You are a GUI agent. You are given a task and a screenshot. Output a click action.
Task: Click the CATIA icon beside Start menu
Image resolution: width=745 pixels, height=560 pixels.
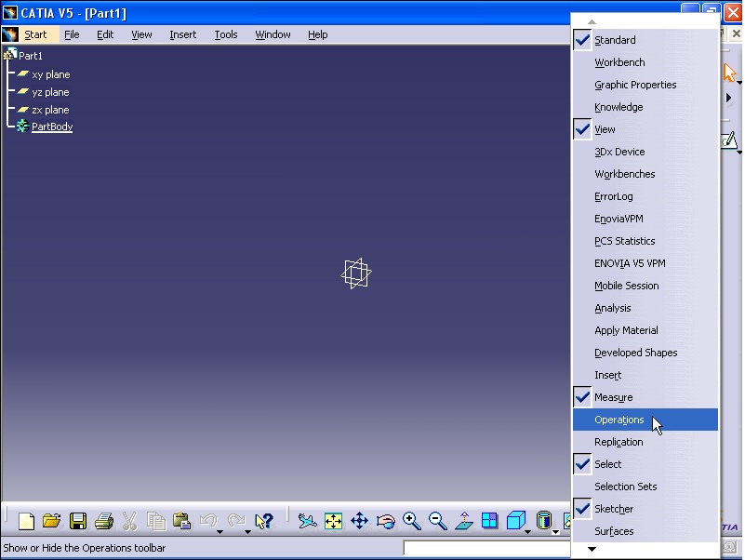10,34
